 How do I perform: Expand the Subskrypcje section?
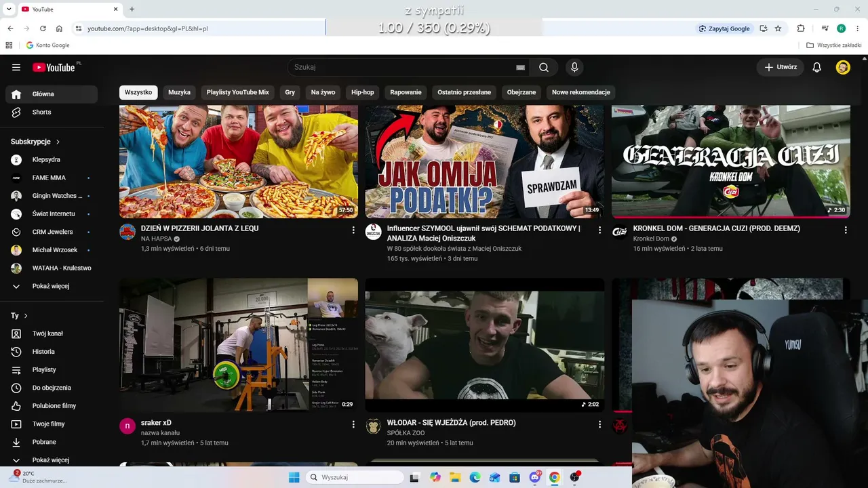35,142
